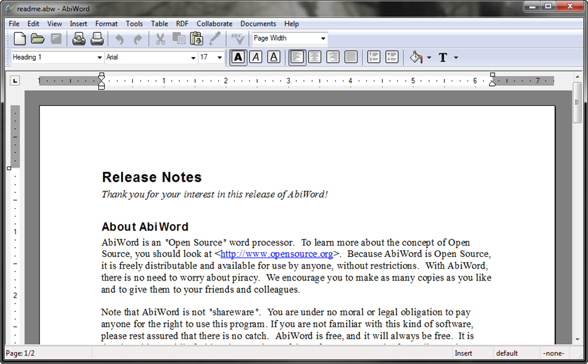Open the Page Width zoom dropdown

coord(323,38)
